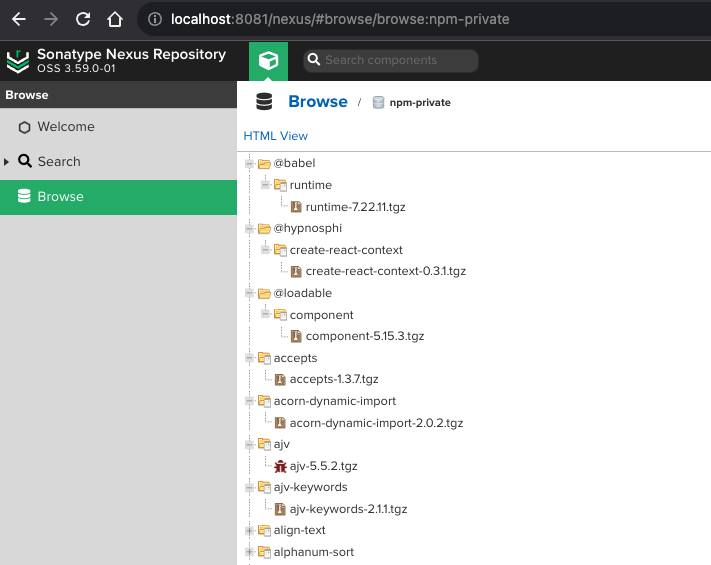Click the @hypnosphi folder icon

click(x=264, y=228)
